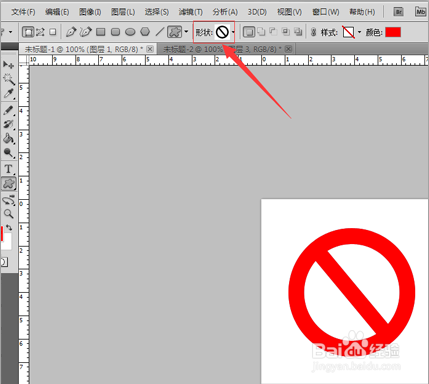Open the 样式 style picker dropdown arrow
This screenshot has height=384, width=429.
pyautogui.click(x=359, y=32)
